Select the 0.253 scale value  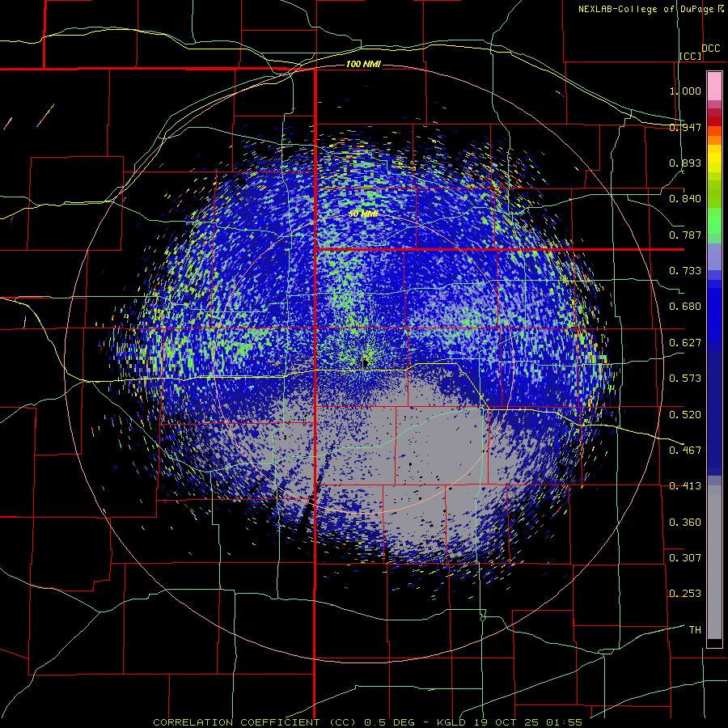click(x=685, y=594)
